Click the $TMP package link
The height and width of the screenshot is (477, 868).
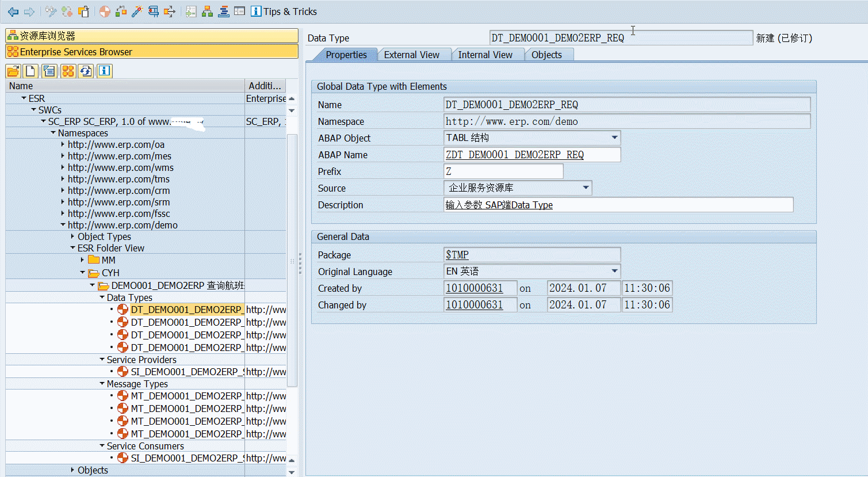tap(457, 255)
